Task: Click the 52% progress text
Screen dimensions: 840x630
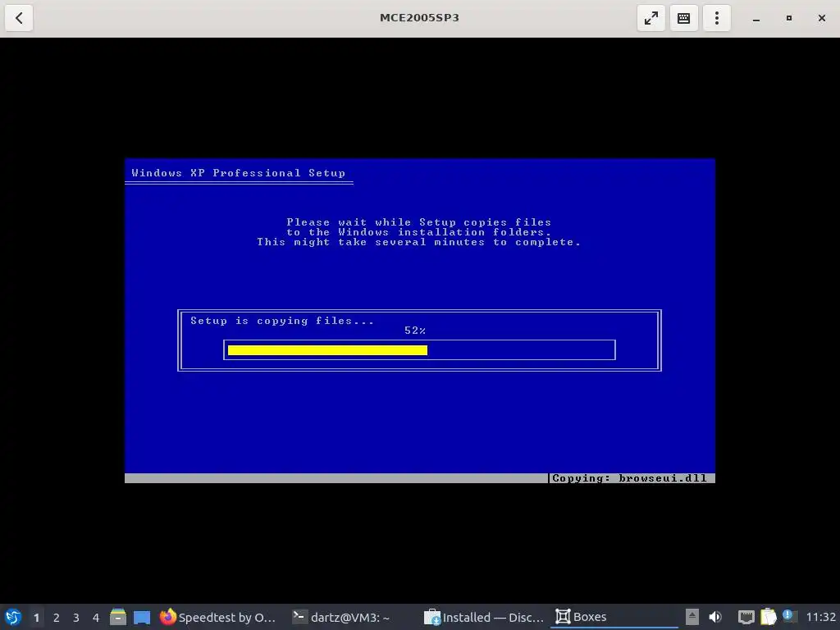Action: [x=415, y=331]
